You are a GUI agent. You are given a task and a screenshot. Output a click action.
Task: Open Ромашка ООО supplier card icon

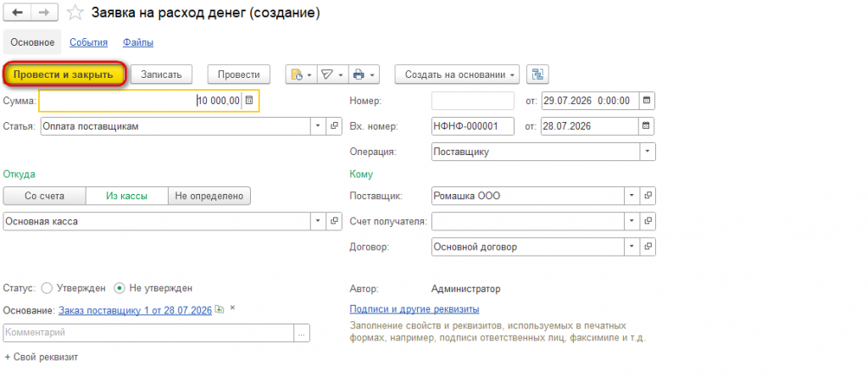648,196
